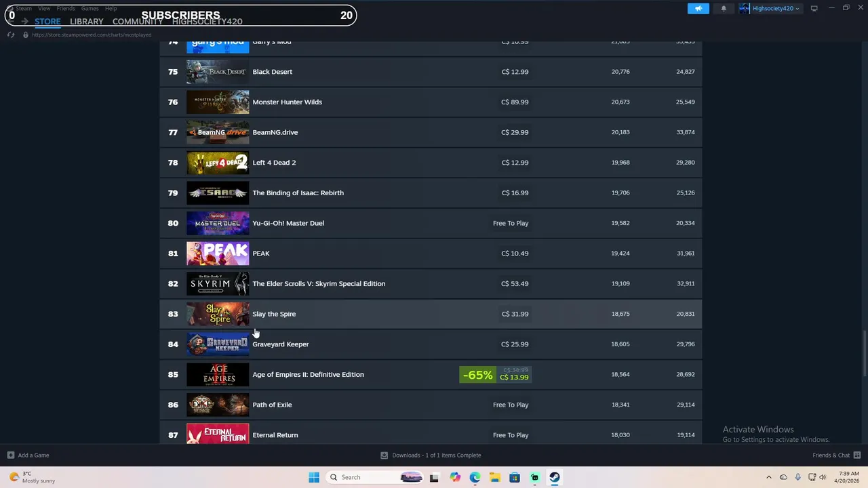The width and height of the screenshot is (868, 488).
Task: Open the Windows Start menu
Action: (314, 477)
